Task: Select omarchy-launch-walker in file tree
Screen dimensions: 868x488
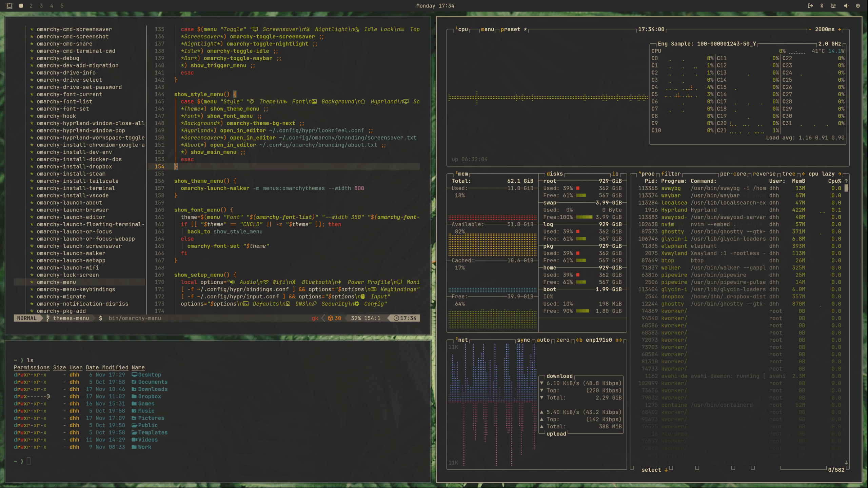Action: point(71,253)
